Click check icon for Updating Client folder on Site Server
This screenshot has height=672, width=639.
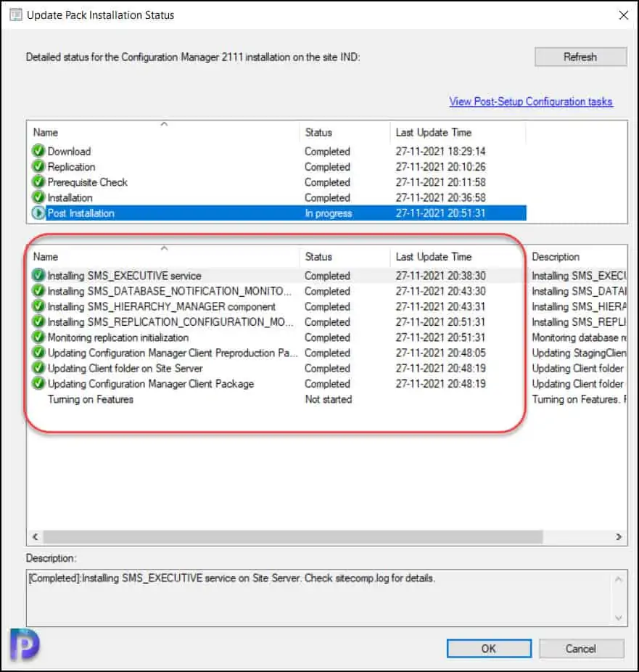pos(38,368)
